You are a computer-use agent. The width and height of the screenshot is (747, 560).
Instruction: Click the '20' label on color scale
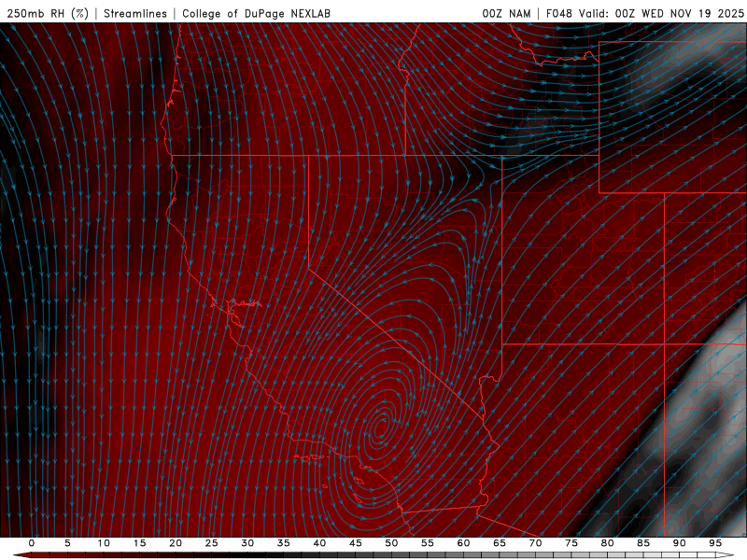tap(176, 543)
